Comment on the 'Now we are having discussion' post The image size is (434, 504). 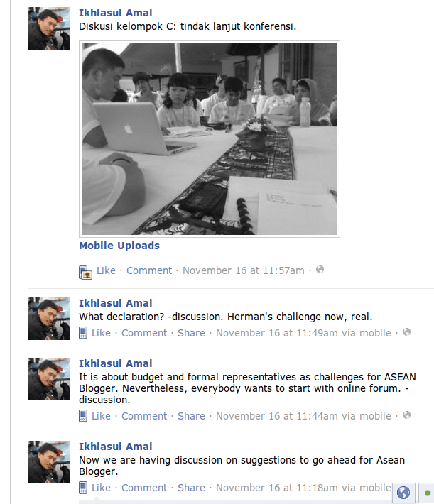[x=144, y=488]
